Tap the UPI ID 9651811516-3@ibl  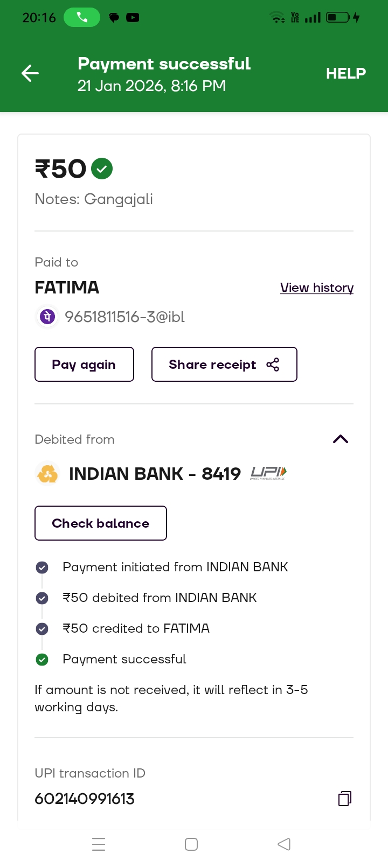[124, 317]
